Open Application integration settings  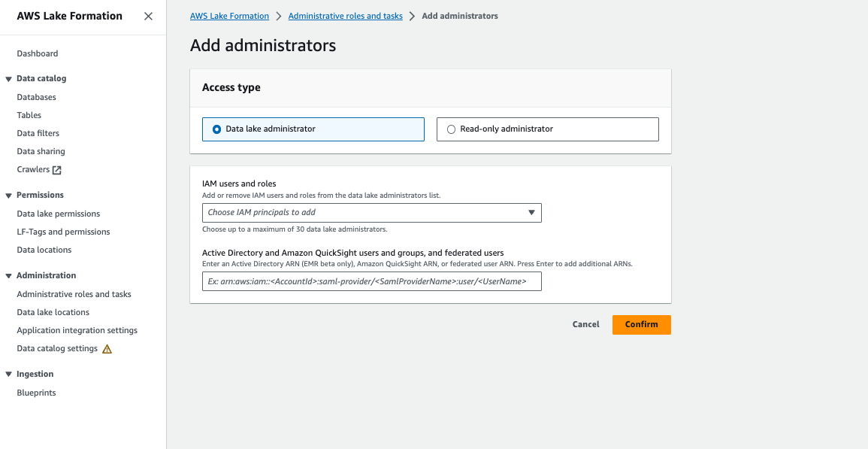coord(77,330)
